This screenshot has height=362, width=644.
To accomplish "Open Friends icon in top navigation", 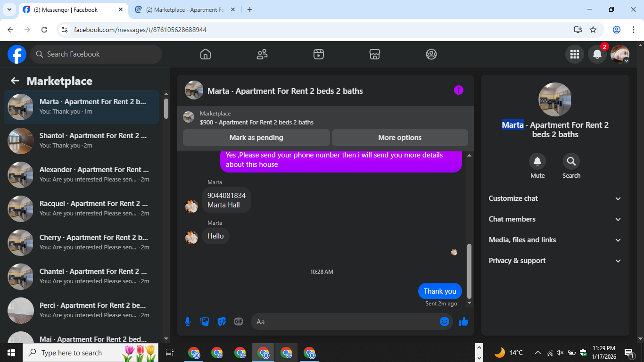I will tap(262, 54).
